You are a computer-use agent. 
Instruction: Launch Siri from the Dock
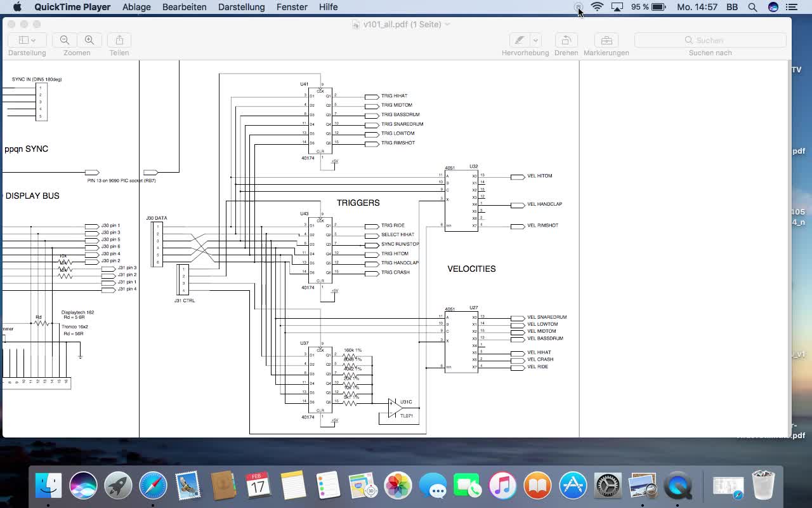tap(83, 486)
